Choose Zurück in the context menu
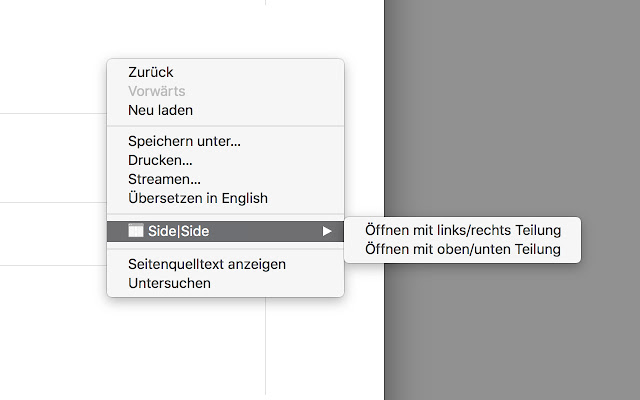The image size is (640, 400). (x=151, y=72)
